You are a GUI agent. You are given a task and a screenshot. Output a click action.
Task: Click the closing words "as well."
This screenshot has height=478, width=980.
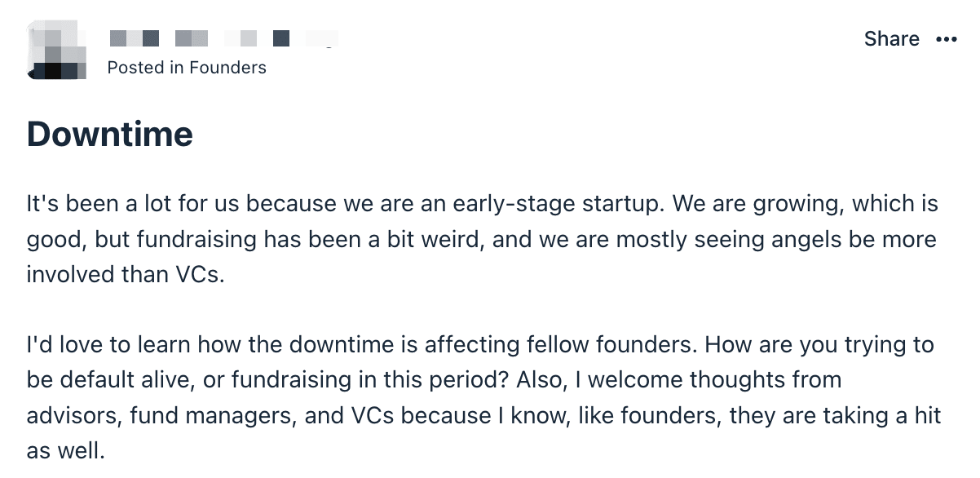(66, 450)
